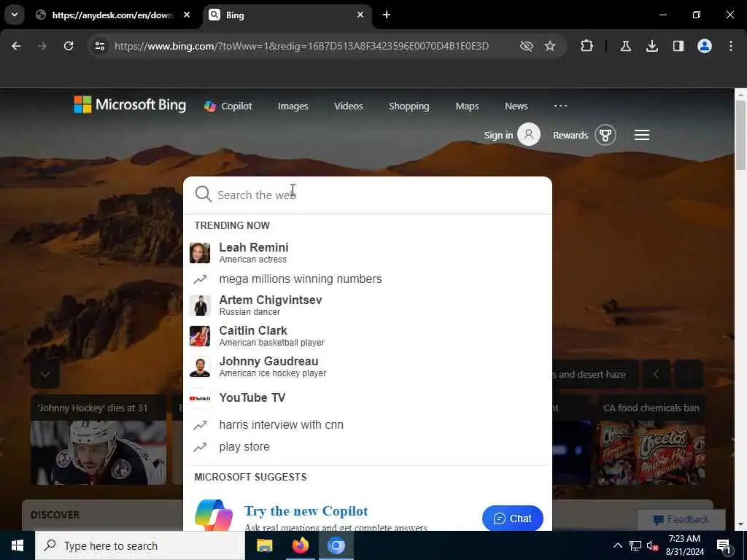This screenshot has height=560, width=747.
Task: Open a new browser tab
Action: tap(387, 15)
